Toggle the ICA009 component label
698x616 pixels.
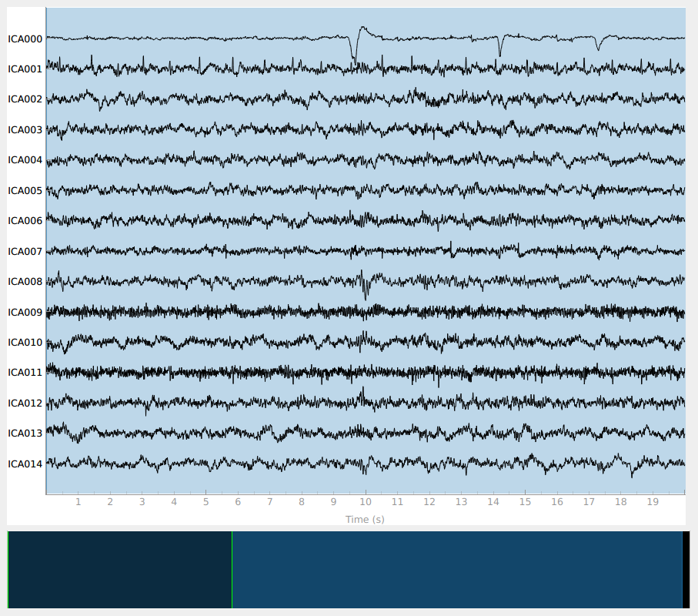click(x=25, y=312)
